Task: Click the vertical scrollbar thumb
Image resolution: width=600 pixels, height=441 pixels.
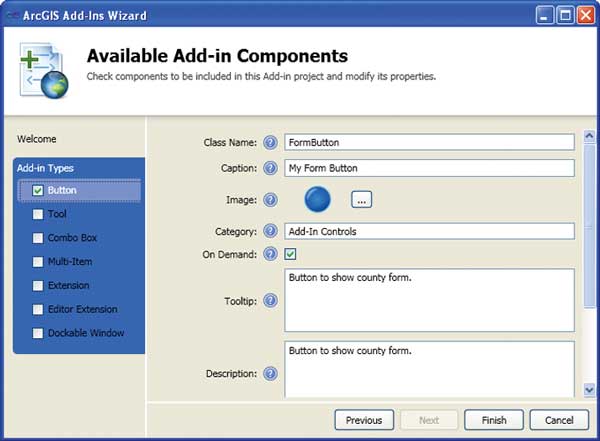Action: [589, 225]
